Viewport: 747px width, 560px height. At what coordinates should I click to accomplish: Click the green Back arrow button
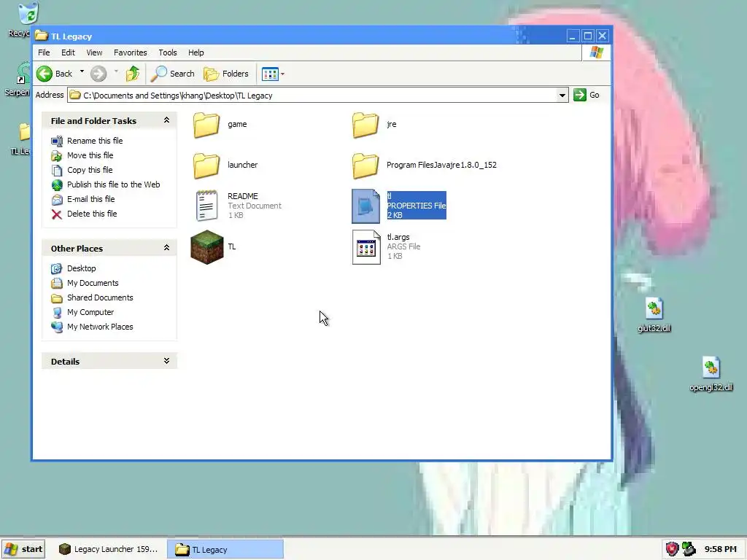[54, 74]
